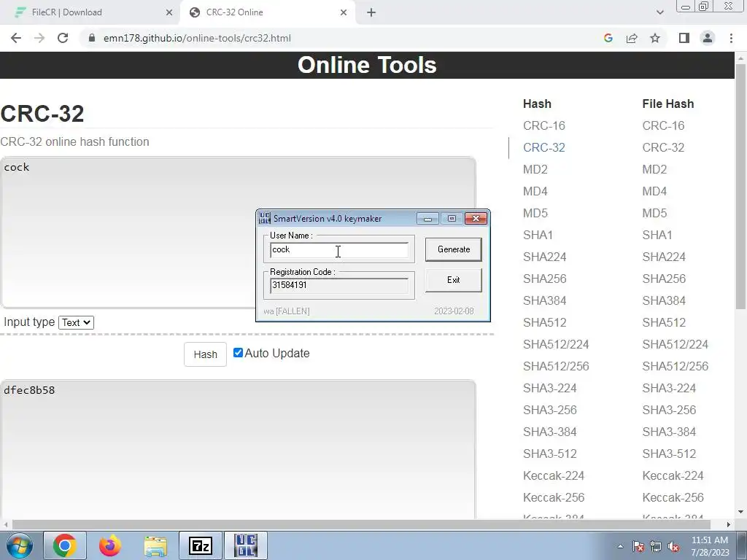The width and height of the screenshot is (747, 560).
Task: Click the Registration Code field
Action: pos(339,285)
